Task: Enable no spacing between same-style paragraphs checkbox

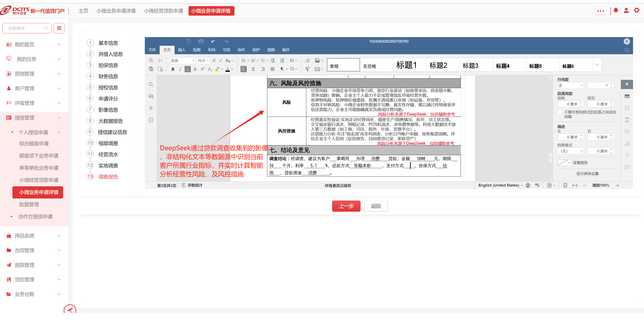Action: click(560, 112)
